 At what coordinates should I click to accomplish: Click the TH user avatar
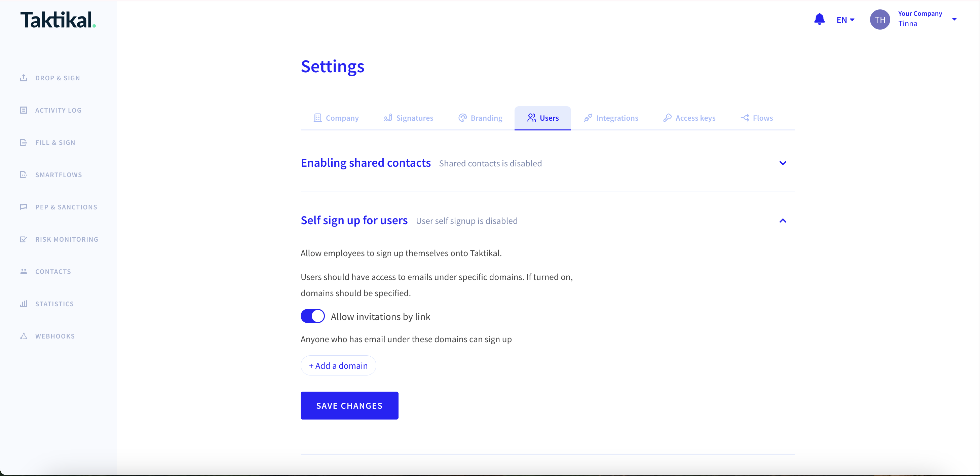coord(879,19)
